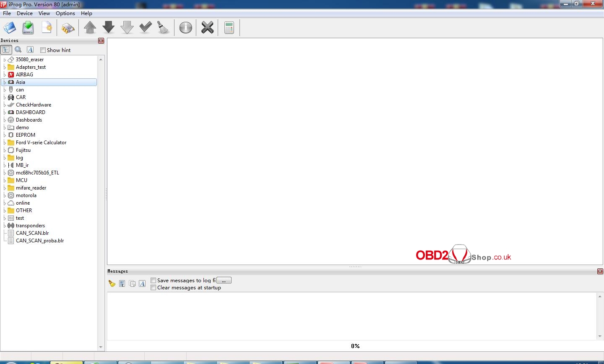Close the Devices panel
Screen dimensions: 604x364
[101, 41]
